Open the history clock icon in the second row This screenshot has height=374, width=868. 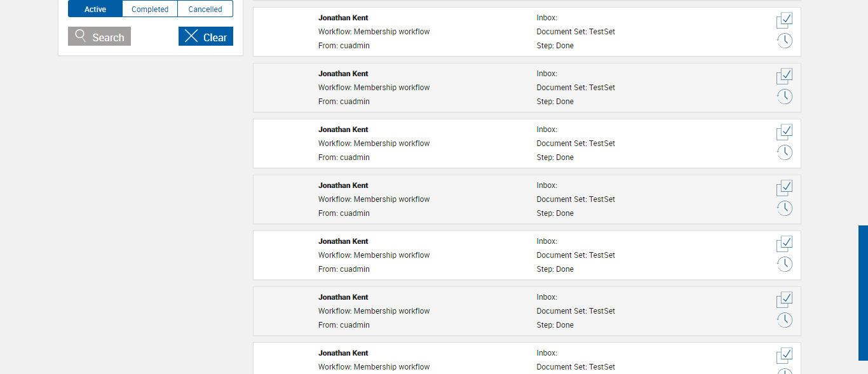coord(785,97)
